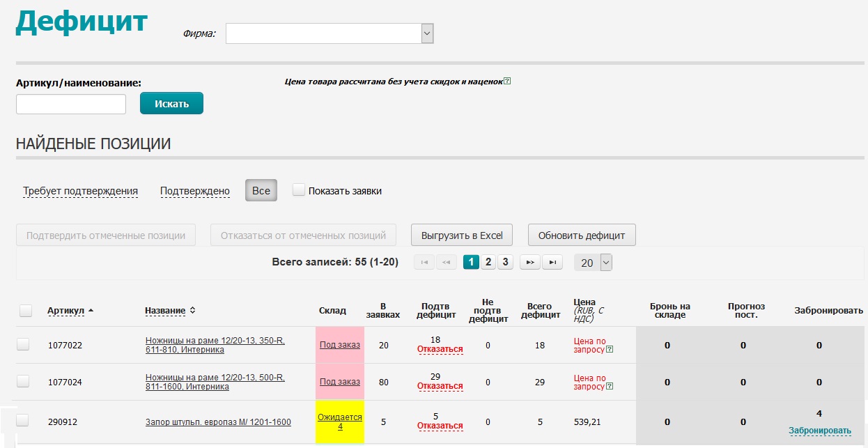Focus the Артикул/наименование search field
Image resolution: width=868 pixels, height=448 pixels.
click(x=71, y=105)
